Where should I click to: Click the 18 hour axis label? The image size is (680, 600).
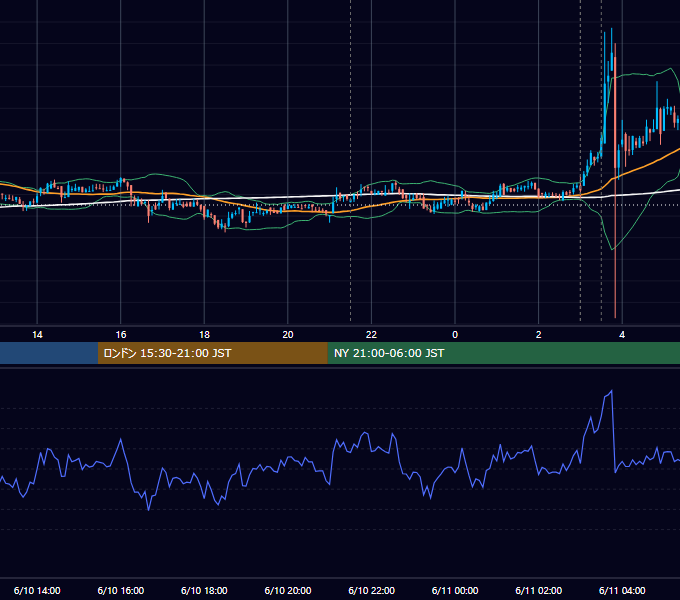click(x=204, y=335)
